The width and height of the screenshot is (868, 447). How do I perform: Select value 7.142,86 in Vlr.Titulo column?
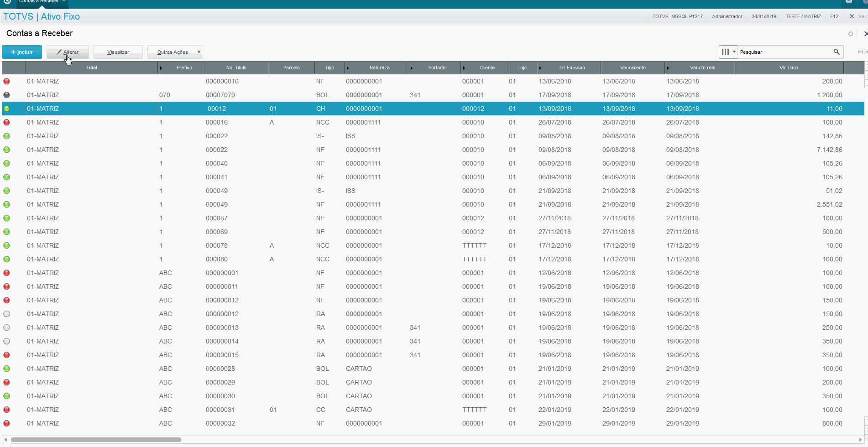[x=830, y=150]
